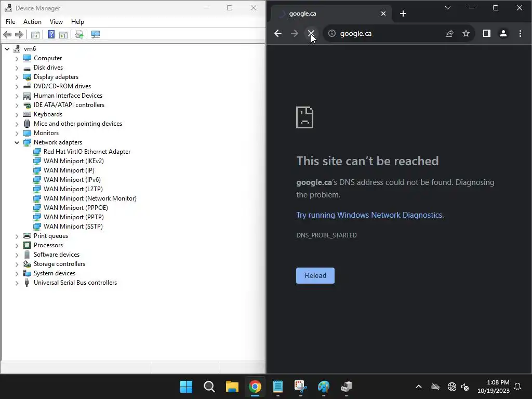
Task: Close the google.ca tab
Action: coord(383,14)
